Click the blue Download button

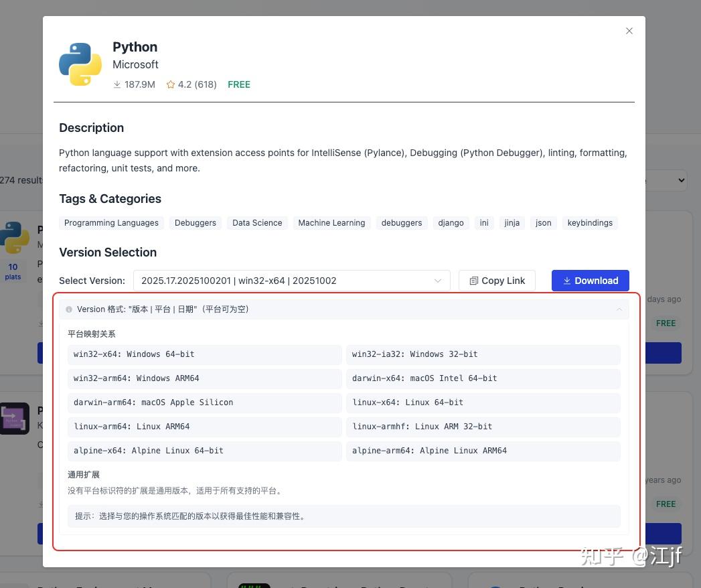click(590, 281)
